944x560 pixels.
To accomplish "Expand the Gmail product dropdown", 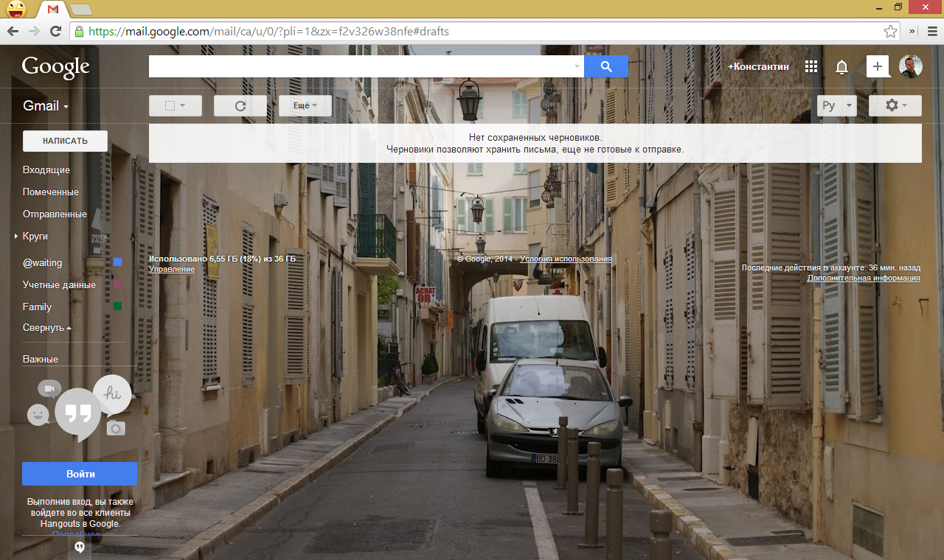I will pyautogui.click(x=46, y=106).
